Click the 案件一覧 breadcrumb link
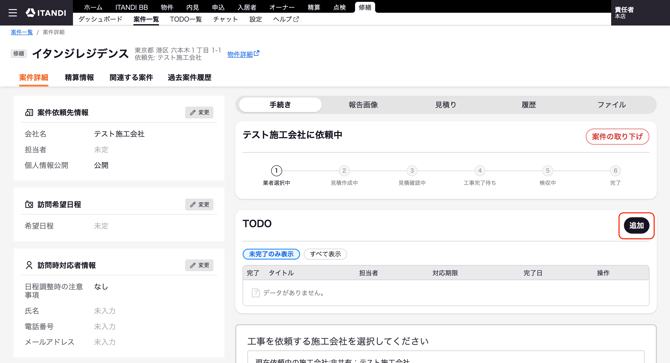Image resolution: width=670 pixels, height=363 pixels. pos(22,32)
